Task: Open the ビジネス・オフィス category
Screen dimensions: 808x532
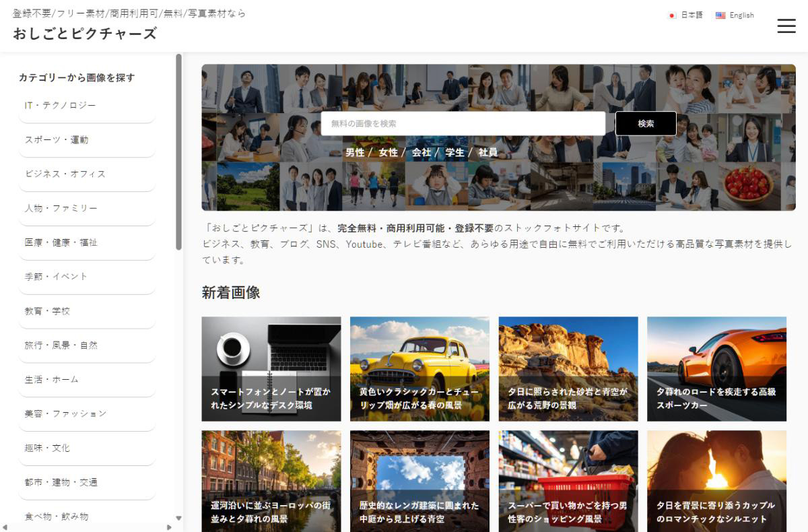Action: click(x=87, y=174)
